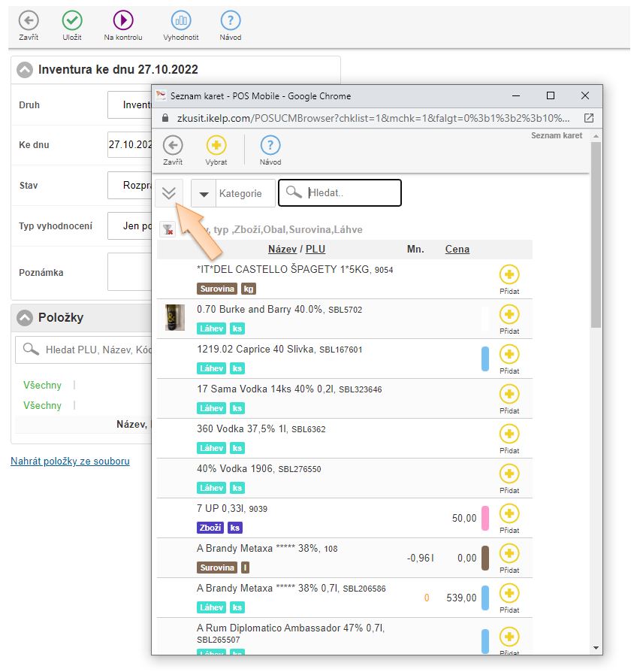The image size is (640, 672).
Task: Click the Na kontrolu play icon
Action: [x=123, y=21]
